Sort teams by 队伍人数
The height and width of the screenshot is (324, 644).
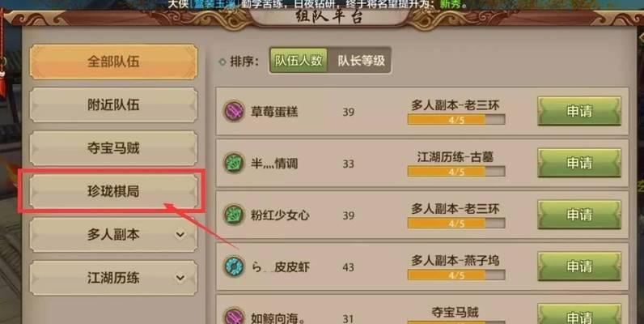(x=299, y=61)
